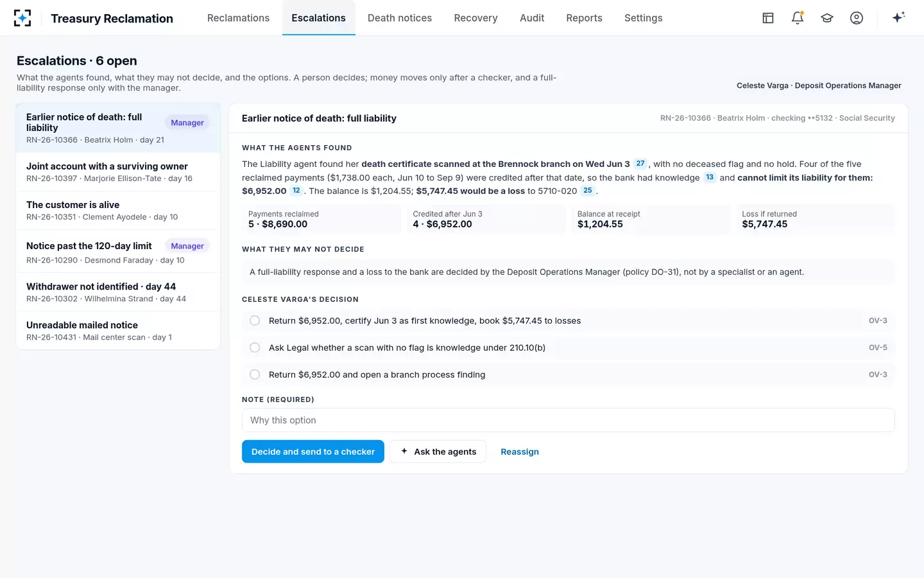Open the user account profile icon
This screenshot has width=924, height=578.
coord(857,18)
